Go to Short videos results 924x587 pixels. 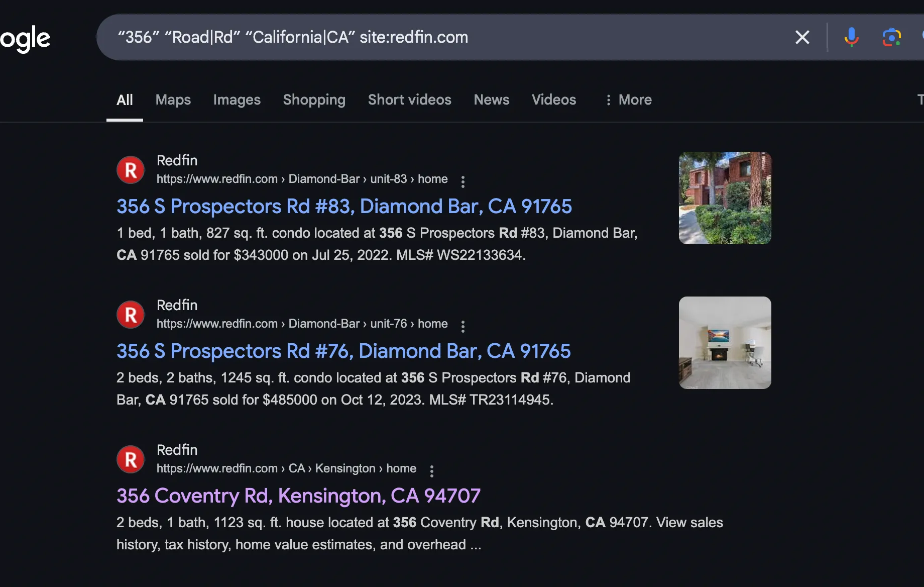click(x=409, y=100)
